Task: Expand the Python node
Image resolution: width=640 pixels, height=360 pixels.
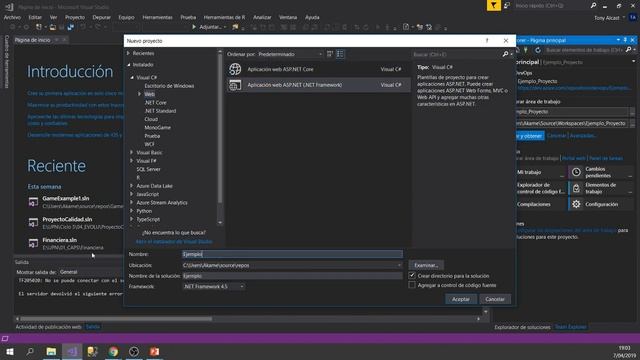Action: 131,211
